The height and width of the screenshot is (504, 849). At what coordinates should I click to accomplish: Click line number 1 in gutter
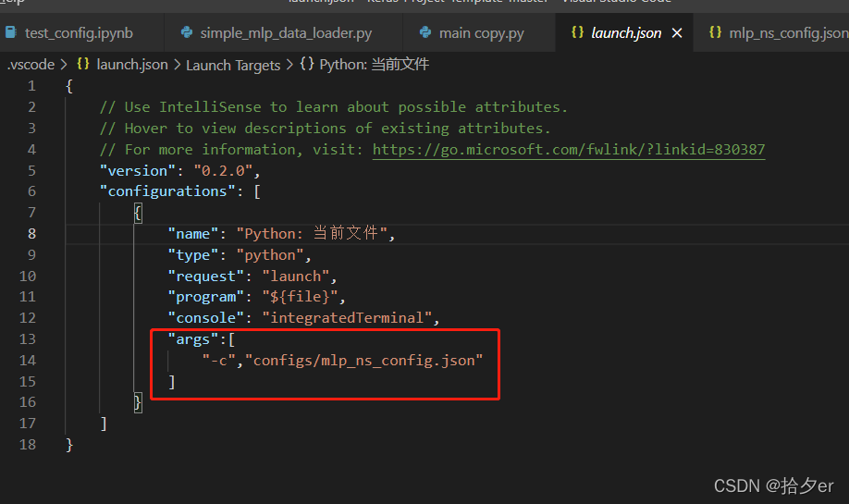(x=32, y=85)
